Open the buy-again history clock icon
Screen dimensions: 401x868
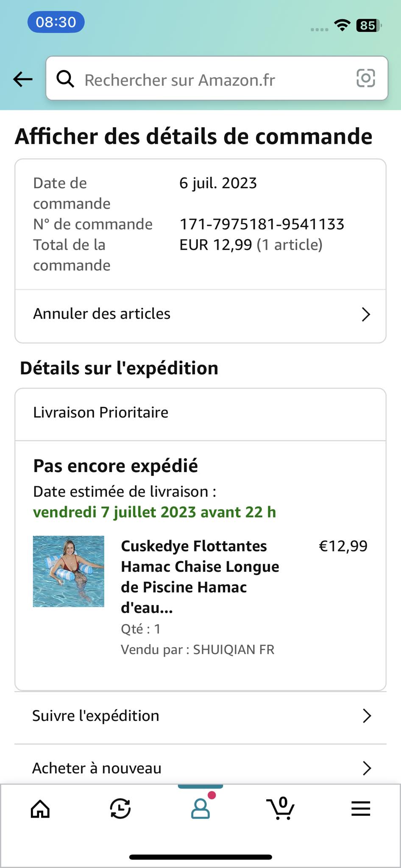pyautogui.click(x=120, y=809)
